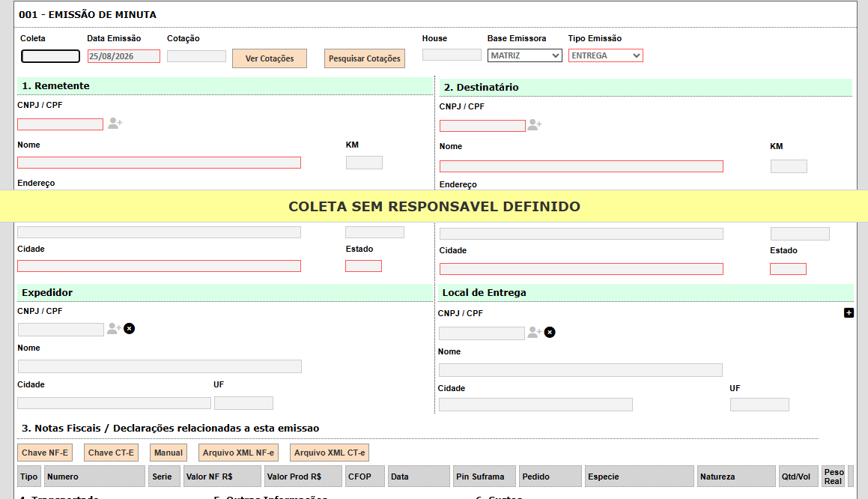Click Remetente CNPJ / CPF field
868x499 pixels.
61,124
